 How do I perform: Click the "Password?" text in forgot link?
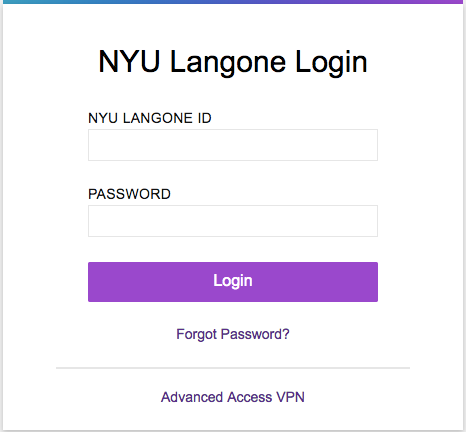pos(255,334)
